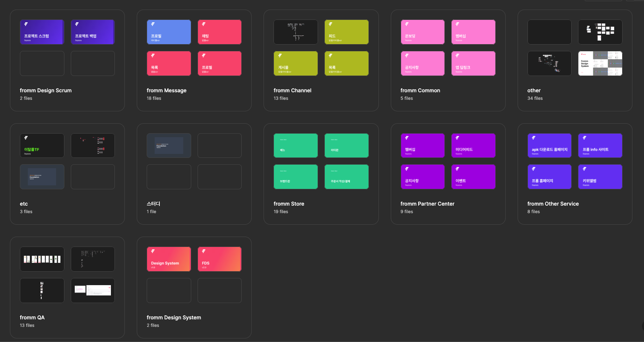Open the fromm Store project title
Screen dimensions: 644x342
[x=289, y=204]
